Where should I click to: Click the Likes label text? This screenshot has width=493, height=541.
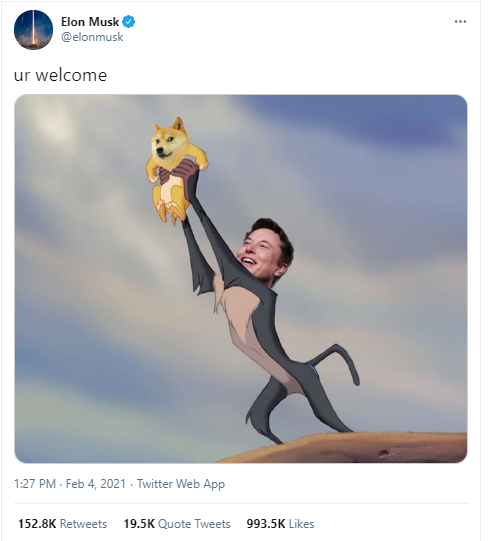[302, 524]
